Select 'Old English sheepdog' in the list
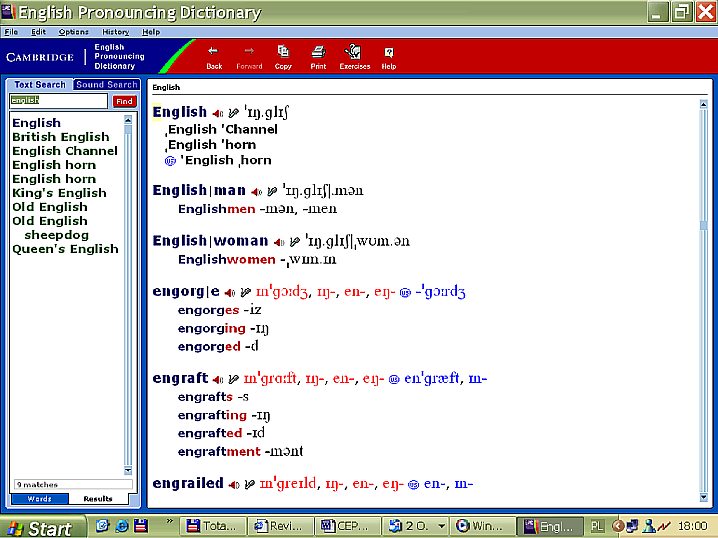Screen dimensions: 718x538 50,228
